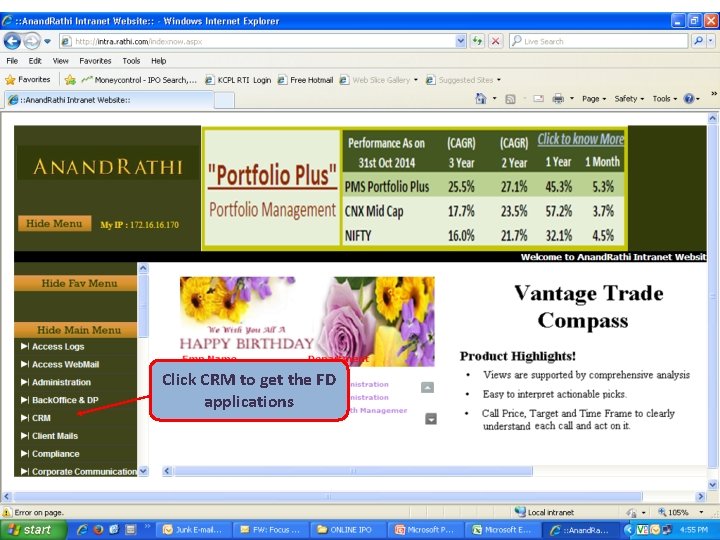This screenshot has width=720, height=540.
Task: Click the Hide Main Menu button
Action: click(76, 330)
